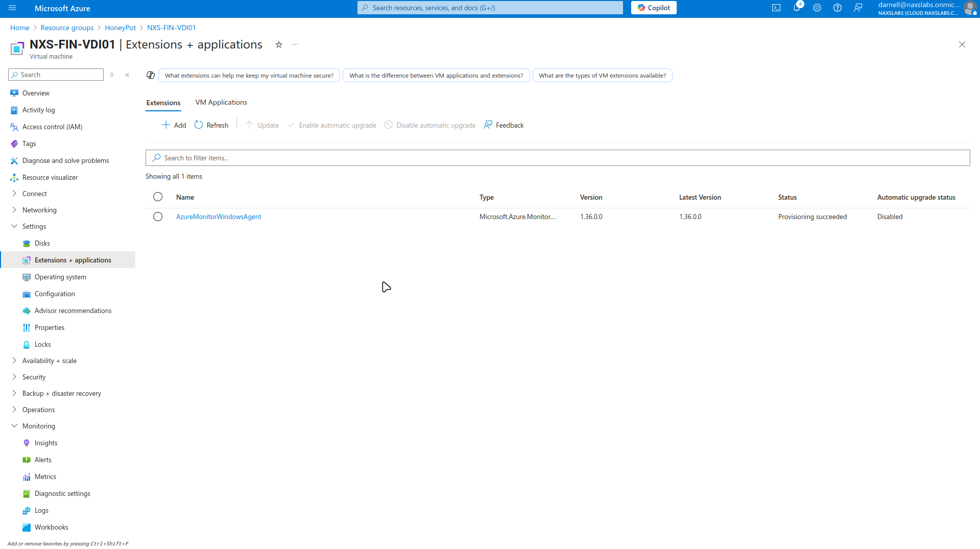The image size is (980, 549).
Task: Go to Home breadcrumb
Action: pos(20,28)
